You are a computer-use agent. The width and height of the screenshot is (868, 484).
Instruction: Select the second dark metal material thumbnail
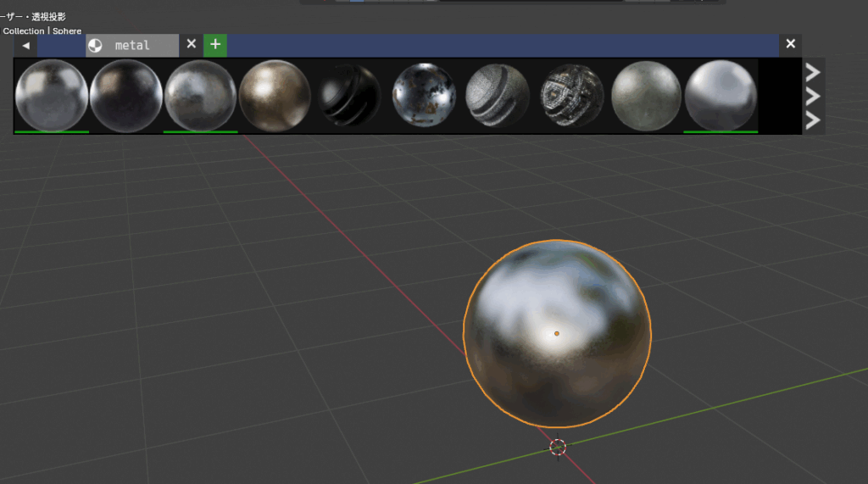(125, 94)
